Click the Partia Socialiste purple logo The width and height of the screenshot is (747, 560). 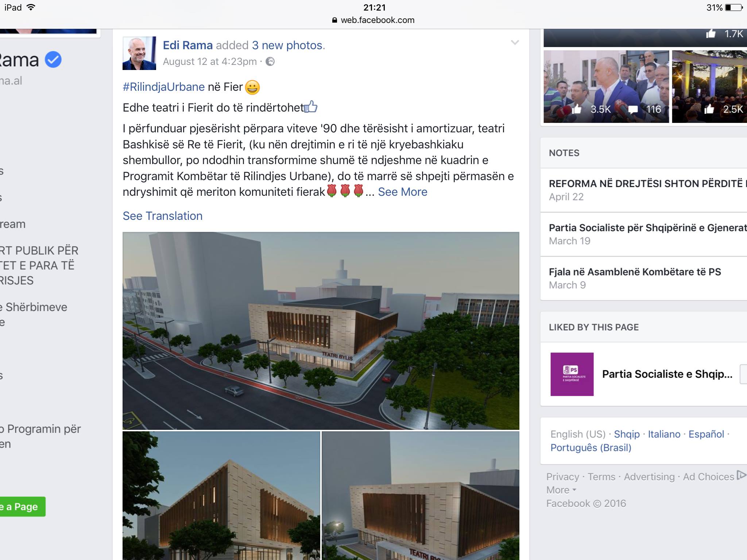pyautogui.click(x=572, y=374)
